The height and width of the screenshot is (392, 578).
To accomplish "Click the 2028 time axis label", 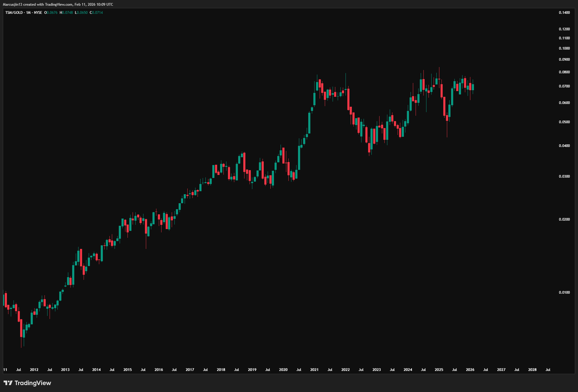I will [532, 370].
